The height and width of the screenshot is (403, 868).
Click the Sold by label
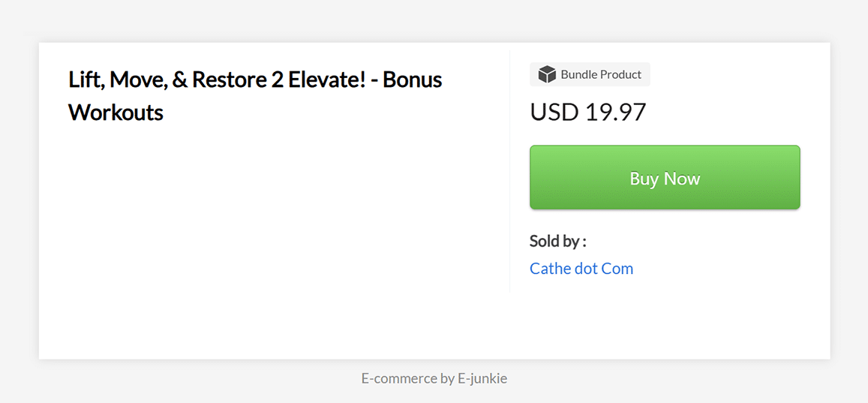(558, 242)
